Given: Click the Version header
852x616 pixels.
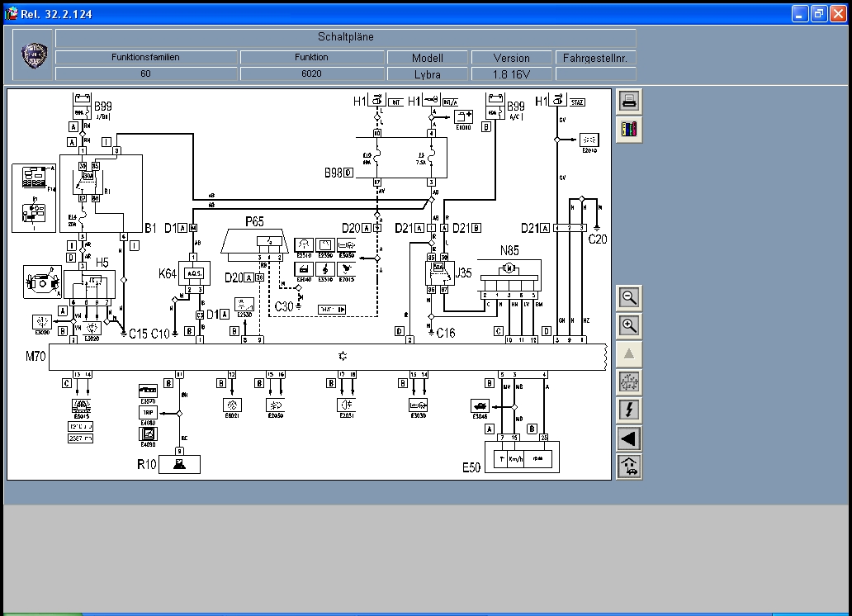Looking at the screenshot, I should pyautogui.click(x=512, y=57).
